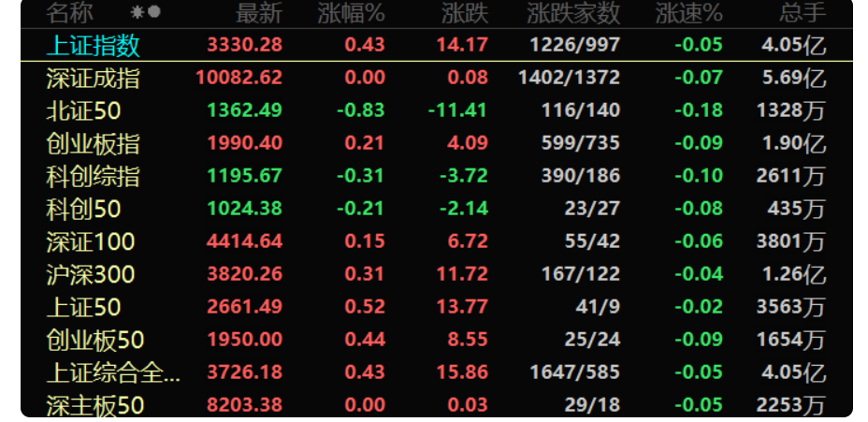
Task: Click the 55/42 advance-decline count
Action: pyautogui.click(x=592, y=240)
